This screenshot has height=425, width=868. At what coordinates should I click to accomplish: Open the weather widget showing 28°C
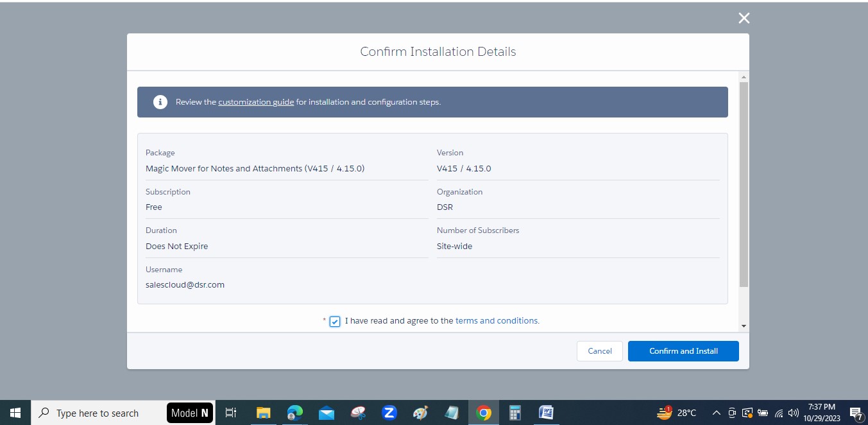point(677,413)
